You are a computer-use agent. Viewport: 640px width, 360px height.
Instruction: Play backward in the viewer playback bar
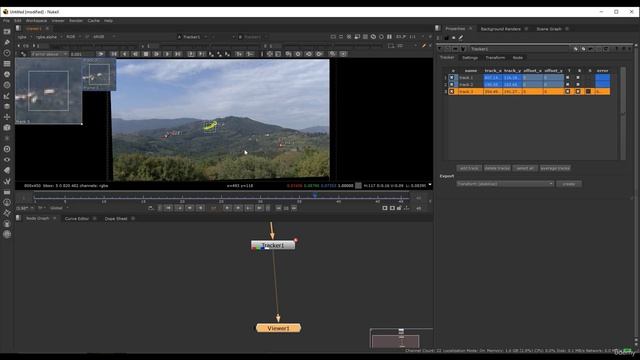tap(190, 208)
